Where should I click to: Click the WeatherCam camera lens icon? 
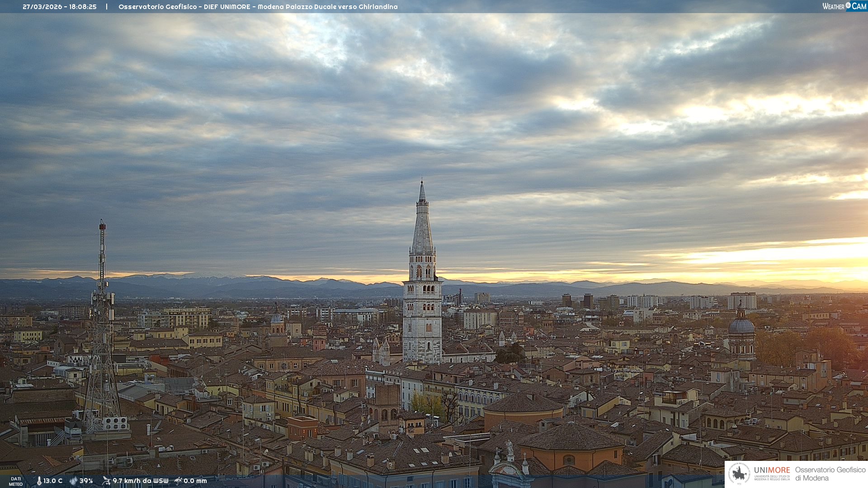pos(848,5)
